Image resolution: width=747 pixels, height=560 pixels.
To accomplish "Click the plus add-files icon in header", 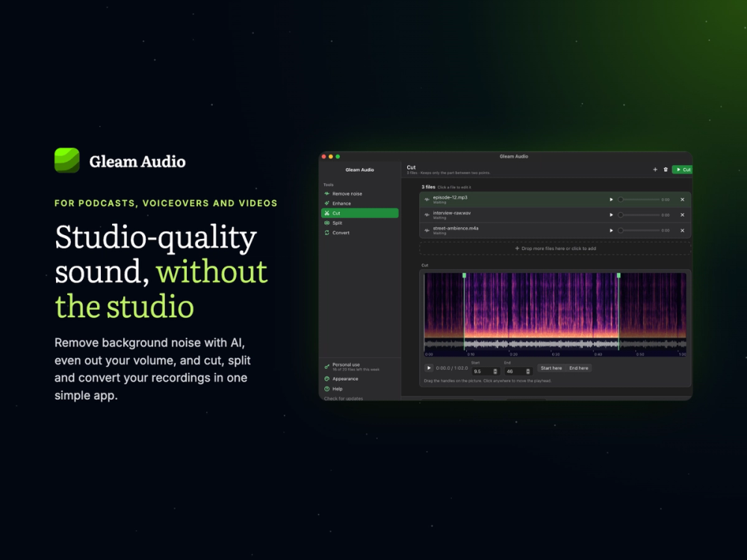I will 655,169.
